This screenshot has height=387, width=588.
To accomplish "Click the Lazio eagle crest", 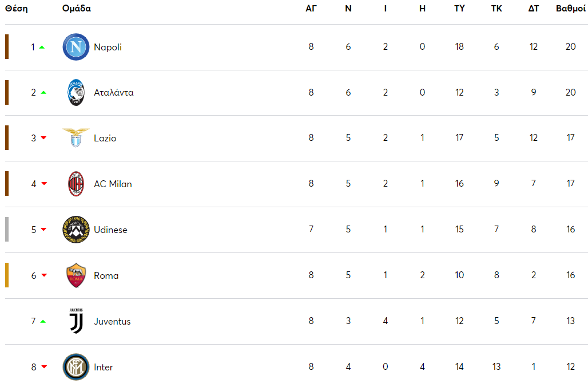I will tap(76, 138).
